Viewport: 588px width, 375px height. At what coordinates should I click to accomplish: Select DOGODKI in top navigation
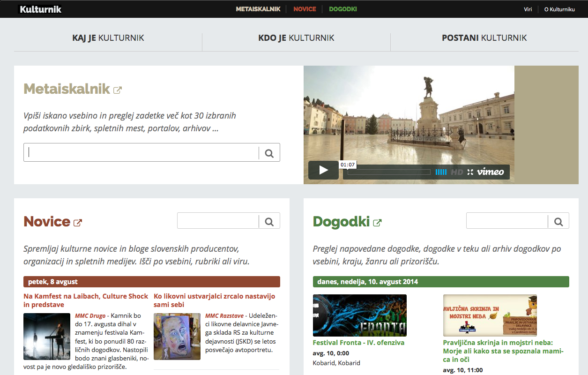pos(343,9)
